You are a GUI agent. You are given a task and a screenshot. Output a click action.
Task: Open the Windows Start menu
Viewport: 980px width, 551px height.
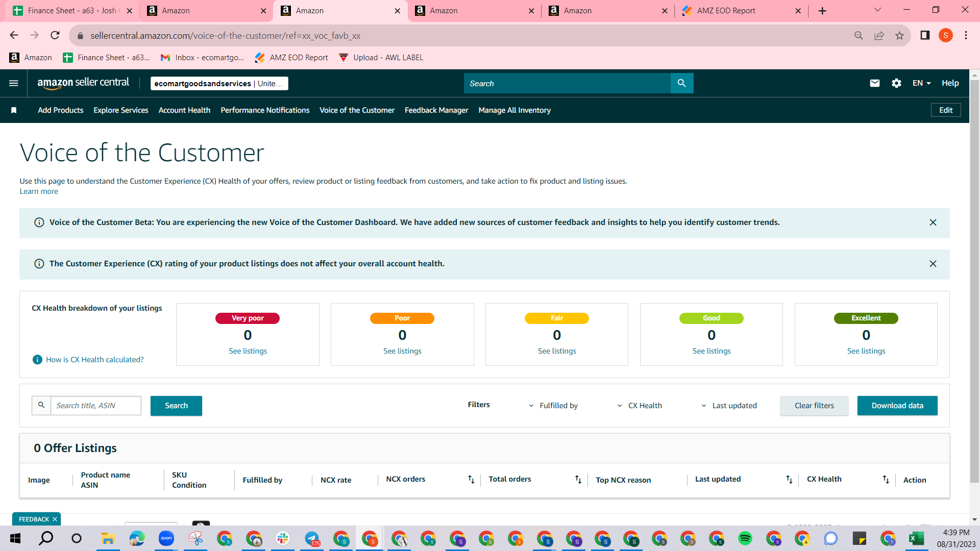15,538
